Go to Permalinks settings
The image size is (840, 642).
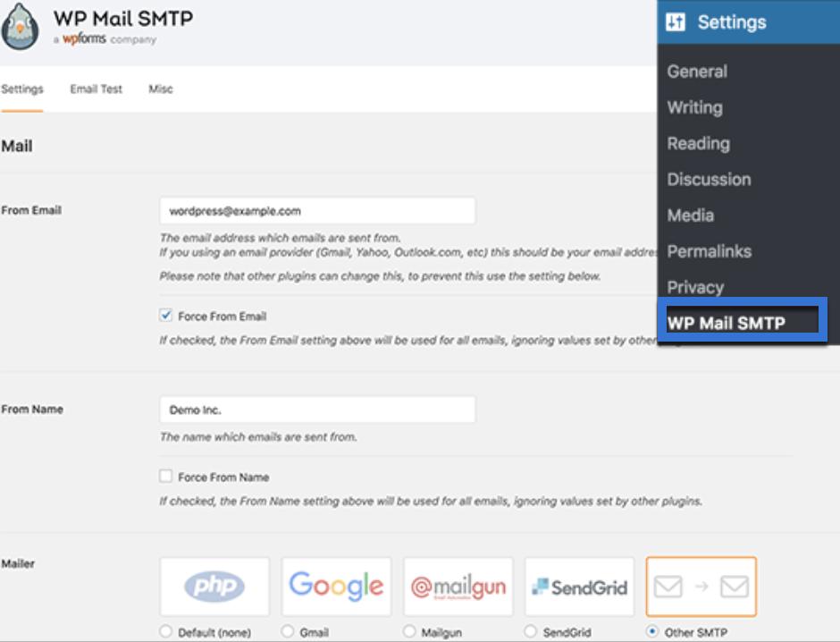(710, 251)
